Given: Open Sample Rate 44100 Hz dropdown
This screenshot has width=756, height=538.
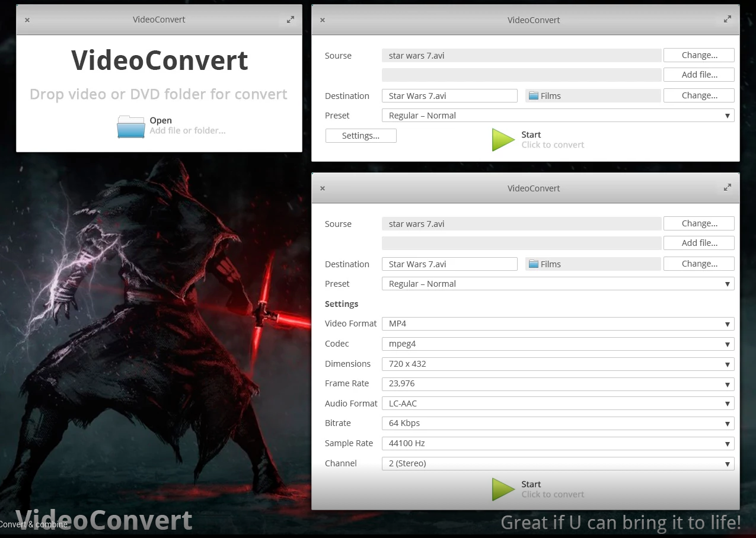Looking at the screenshot, I should 558,443.
